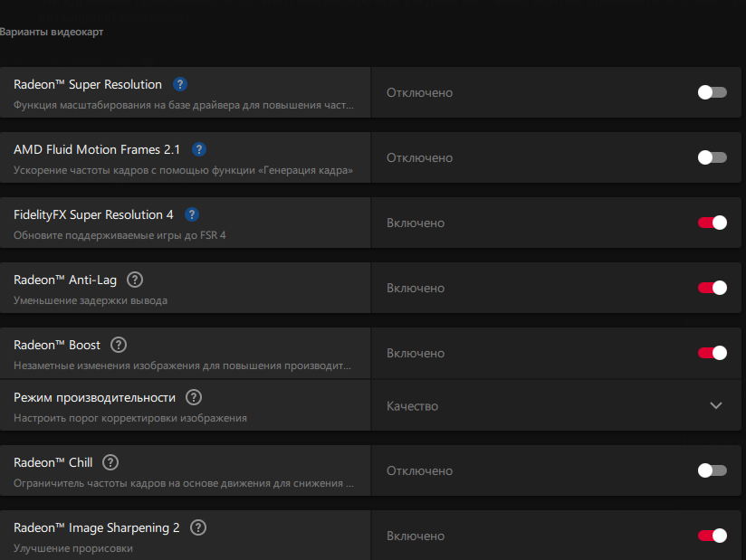Enable the Radeon Super Resolution toggle
746x560 pixels.
(x=712, y=92)
